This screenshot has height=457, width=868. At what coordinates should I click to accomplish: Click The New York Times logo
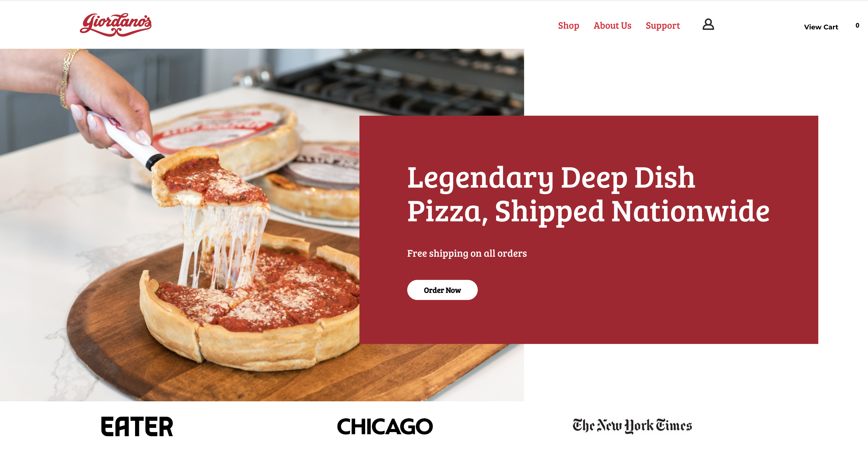632,426
